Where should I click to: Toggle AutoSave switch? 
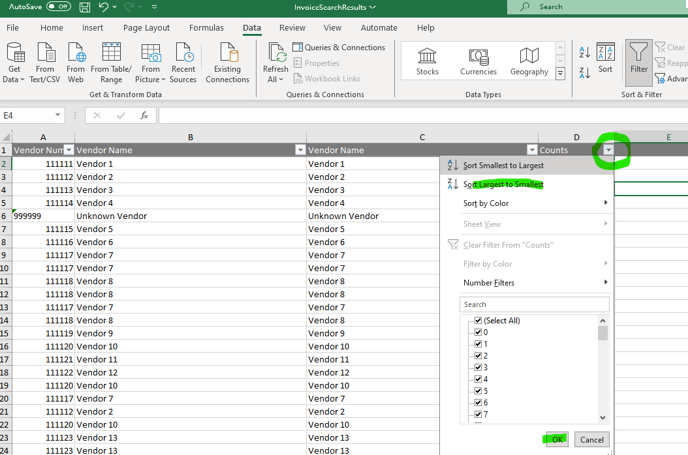point(58,7)
